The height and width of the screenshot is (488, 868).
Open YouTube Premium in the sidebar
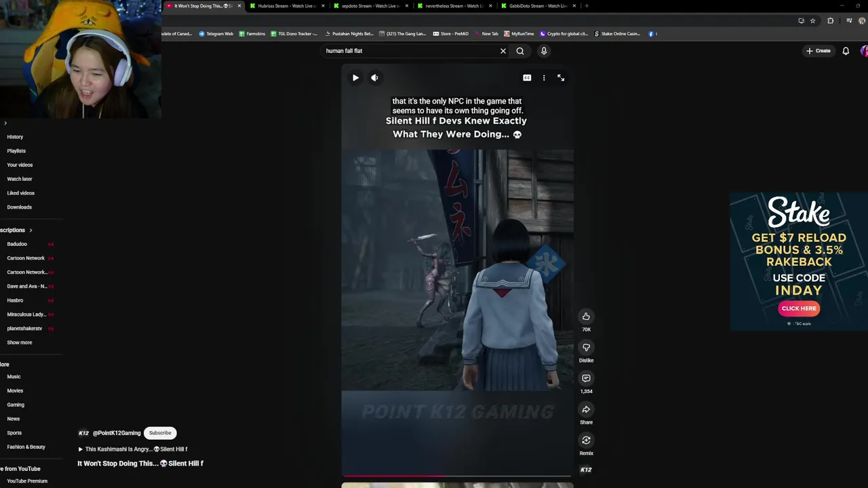27,481
